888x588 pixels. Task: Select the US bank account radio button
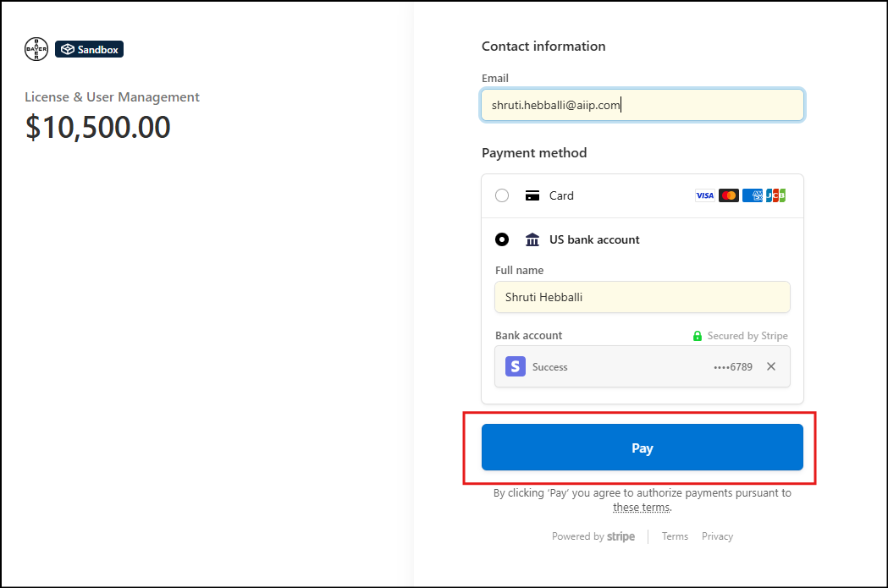(502, 239)
